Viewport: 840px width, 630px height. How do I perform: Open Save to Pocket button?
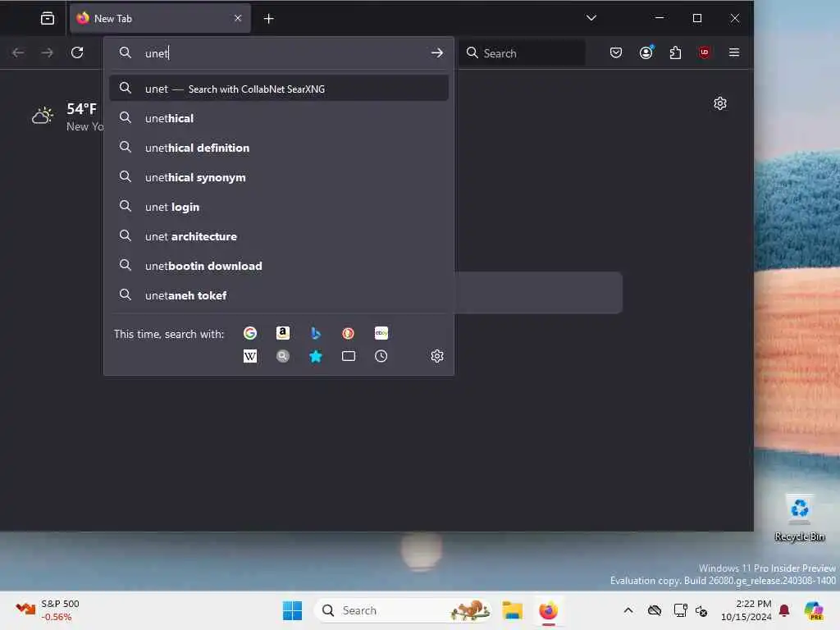tap(616, 52)
